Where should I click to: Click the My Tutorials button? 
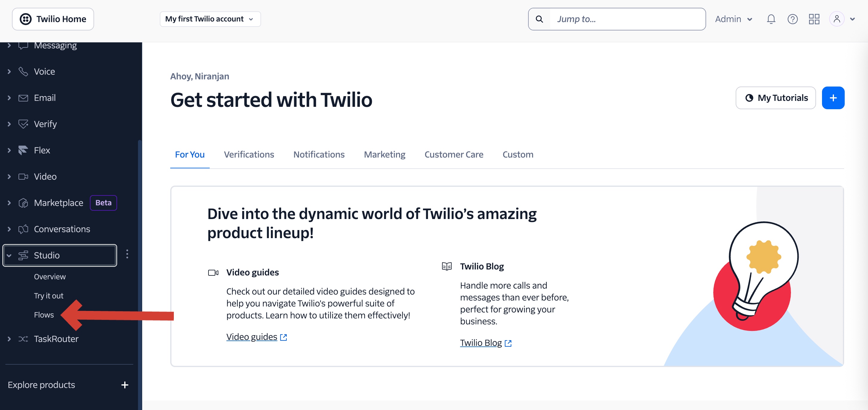click(x=776, y=98)
